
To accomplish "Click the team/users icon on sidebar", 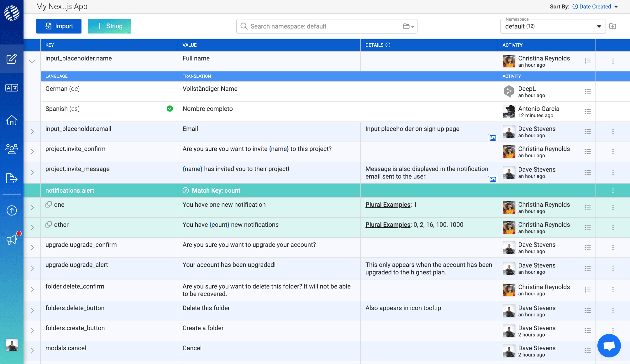I will pyautogui.click(x=12, y=149).
